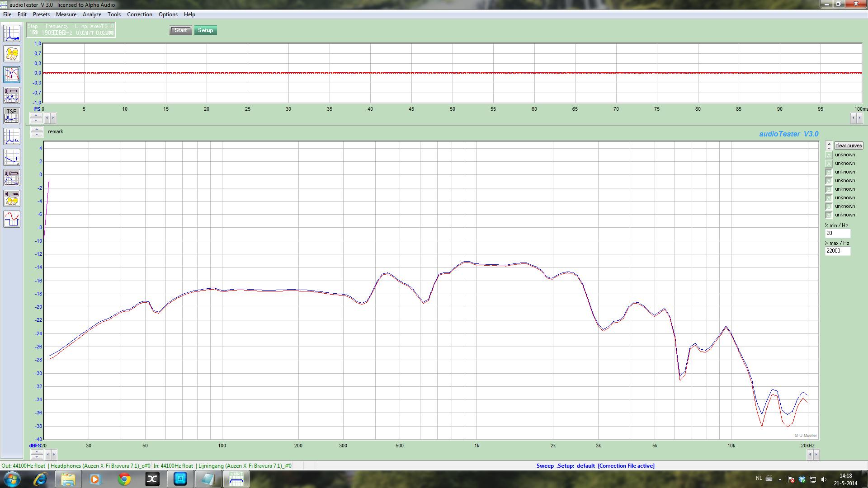Toggle the first curve memory 'A' button
The image size is (868, 488).
(829, 155)
